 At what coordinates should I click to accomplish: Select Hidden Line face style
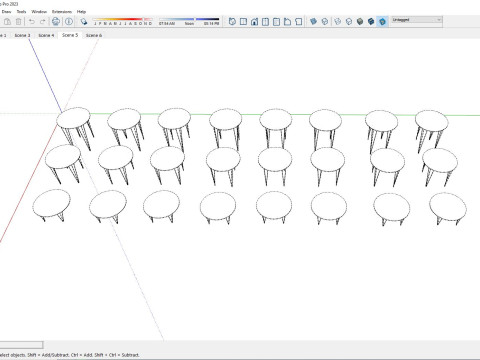[x=349, y=22]
